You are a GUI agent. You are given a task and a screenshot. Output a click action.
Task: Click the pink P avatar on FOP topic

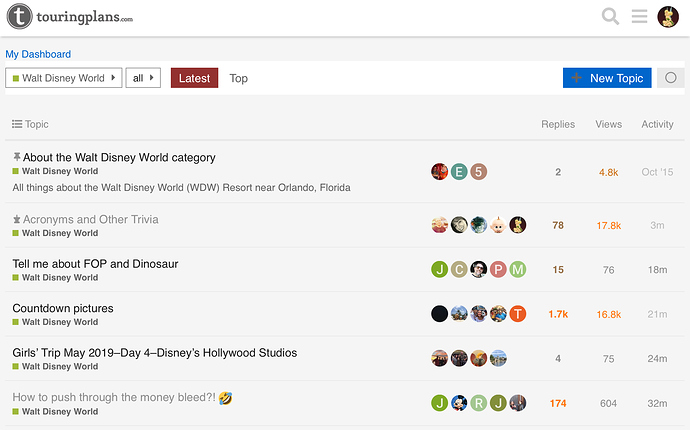498,269
